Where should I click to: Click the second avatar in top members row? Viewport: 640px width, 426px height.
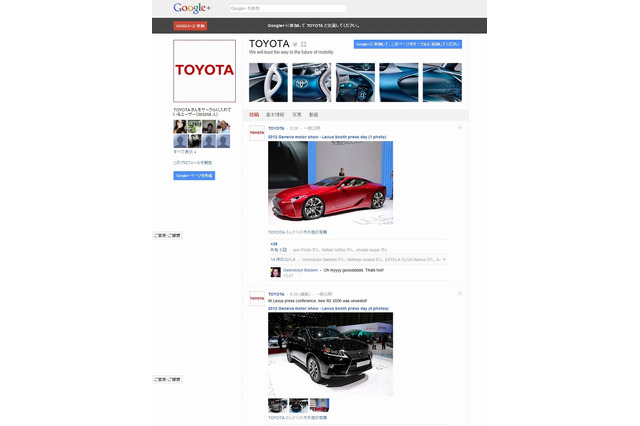click(x=194, y=126)
